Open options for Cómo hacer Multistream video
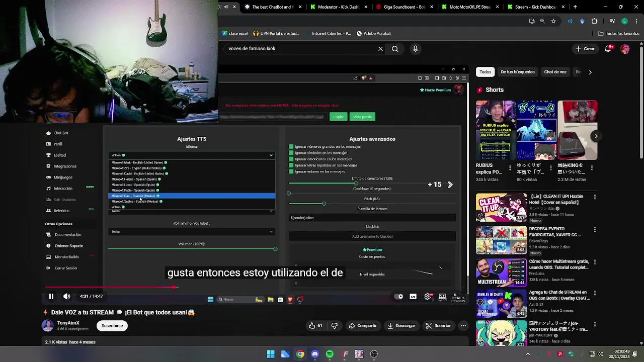Screen dimensions: 644x362 click(595, 262)
